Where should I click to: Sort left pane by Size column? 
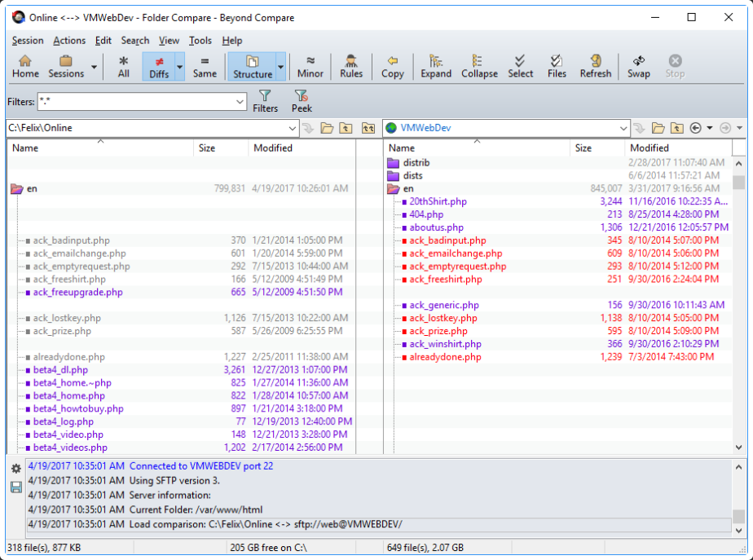point(207,148)
